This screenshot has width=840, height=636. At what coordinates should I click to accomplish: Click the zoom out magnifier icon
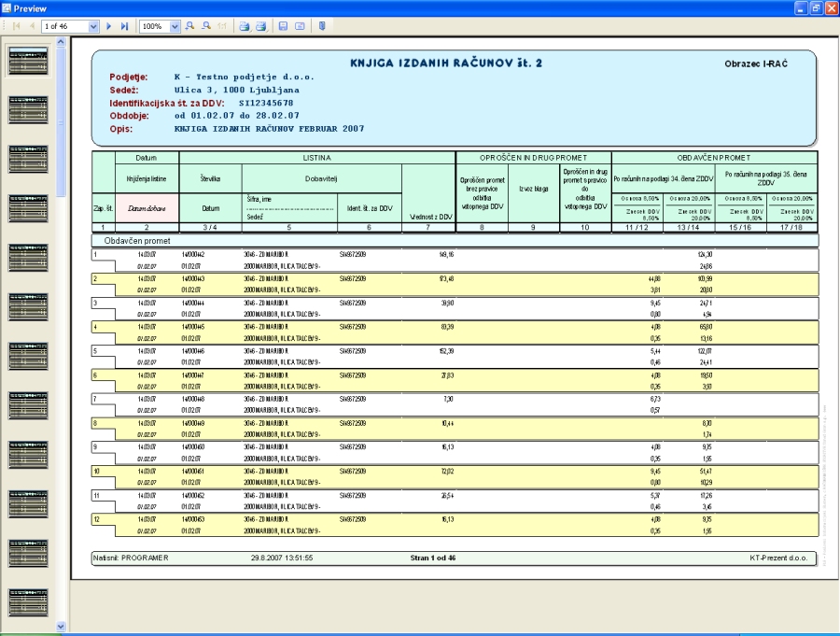(206, 26)
